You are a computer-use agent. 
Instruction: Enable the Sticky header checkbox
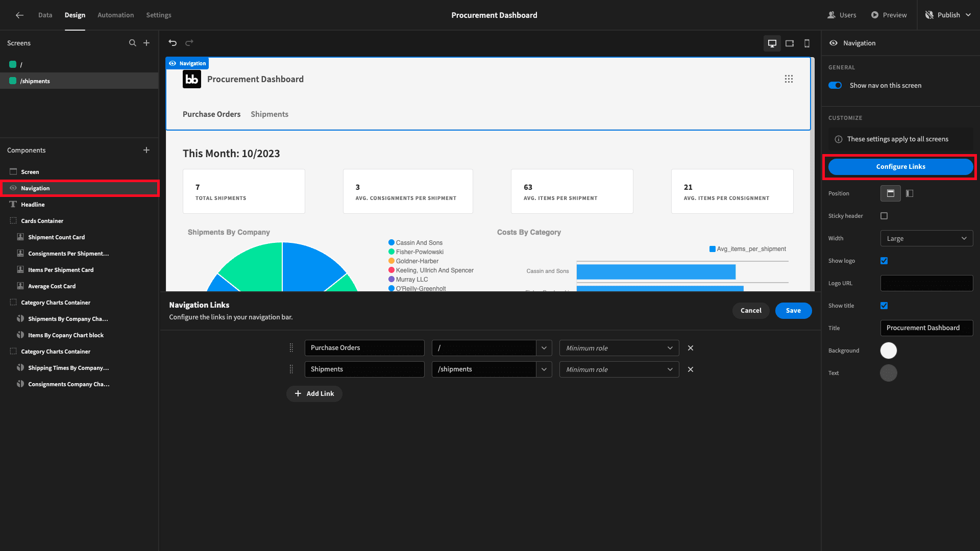tap(884, 216)
